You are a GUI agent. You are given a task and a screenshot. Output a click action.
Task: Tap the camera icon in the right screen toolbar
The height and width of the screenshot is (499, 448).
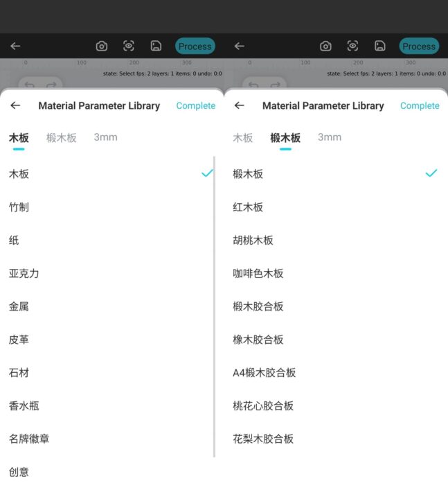click(x=325, y=46)
